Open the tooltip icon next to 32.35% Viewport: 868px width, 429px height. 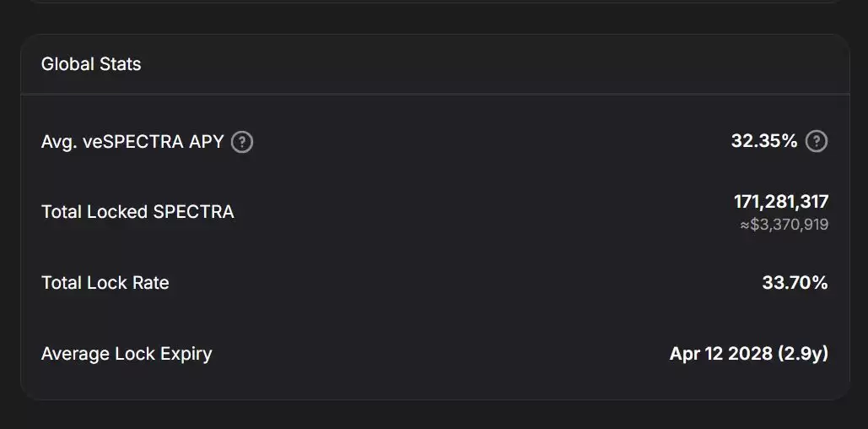(x=816, y=142)
